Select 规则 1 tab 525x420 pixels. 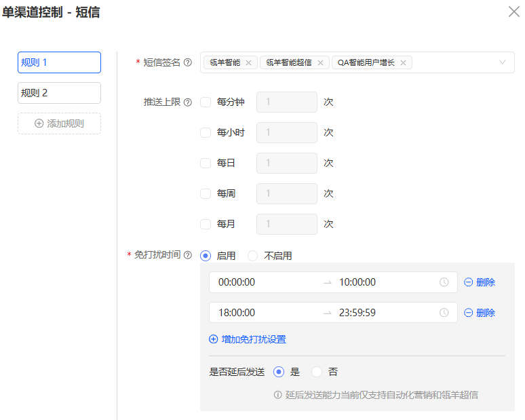59,62
